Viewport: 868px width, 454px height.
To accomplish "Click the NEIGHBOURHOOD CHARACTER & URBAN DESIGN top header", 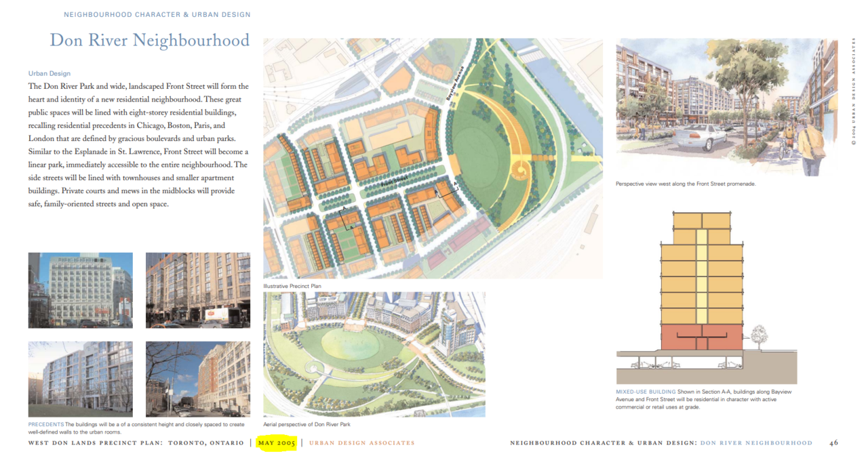I will [x=157, y=14].
